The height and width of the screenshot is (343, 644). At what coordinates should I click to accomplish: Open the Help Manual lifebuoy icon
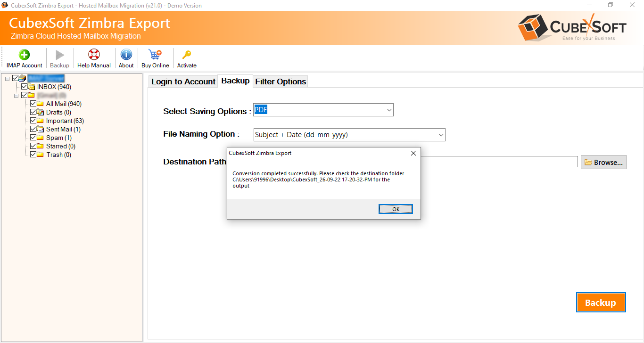pyautogui.click(x=94, y=55)
